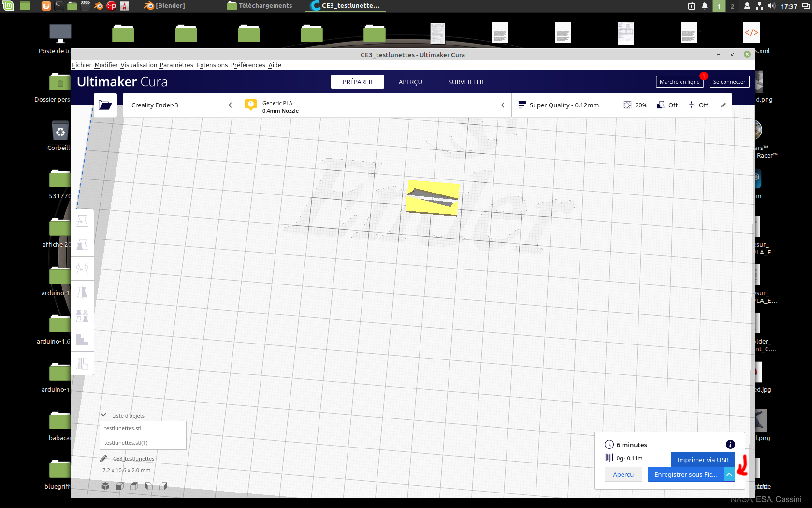Screen dimensions: 812x508
Task: Click the yellow extruder 1 material icon
Action: tap(251, 105)
